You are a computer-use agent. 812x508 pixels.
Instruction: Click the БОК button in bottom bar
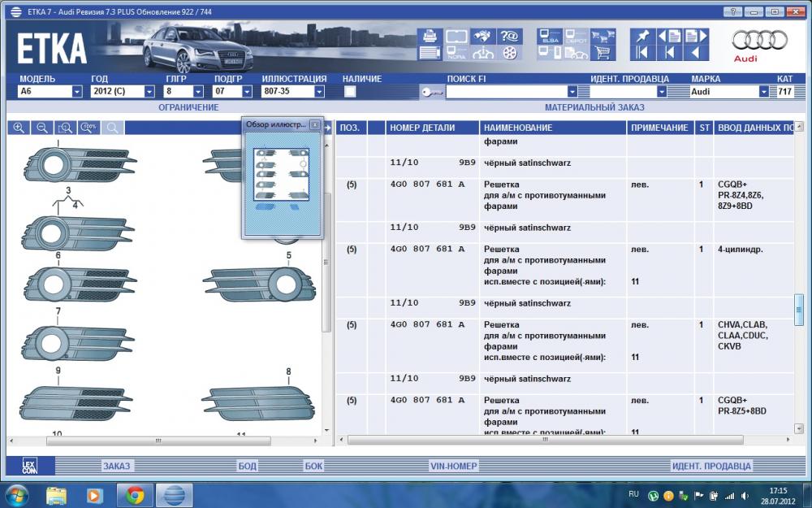(313, 466)
